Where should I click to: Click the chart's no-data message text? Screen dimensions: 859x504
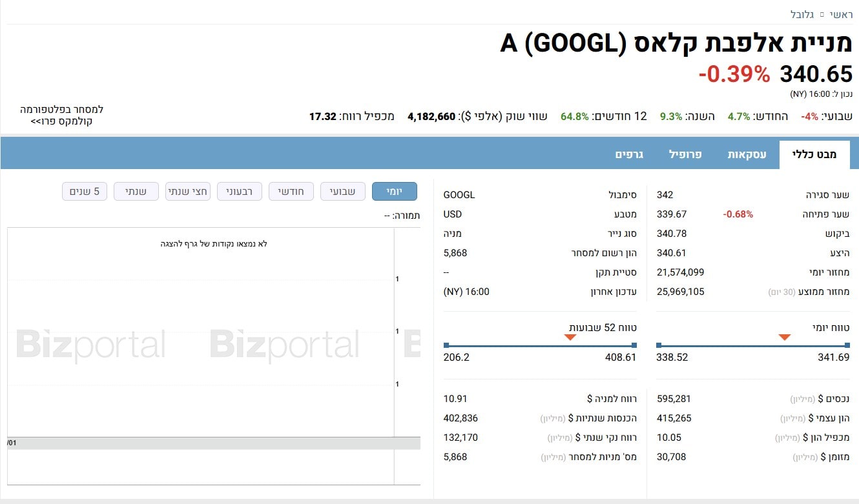214,244
